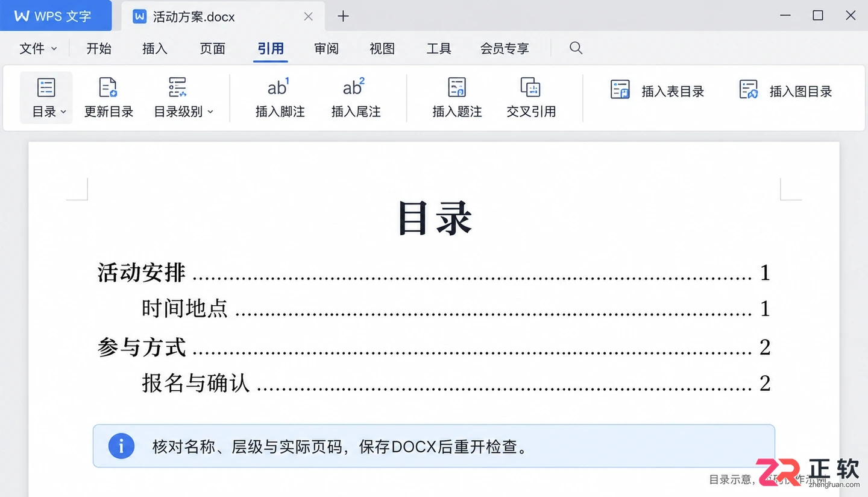Click the 插入表目录 icon
Screen dimensions: 868x497
[x=620, y=90]
